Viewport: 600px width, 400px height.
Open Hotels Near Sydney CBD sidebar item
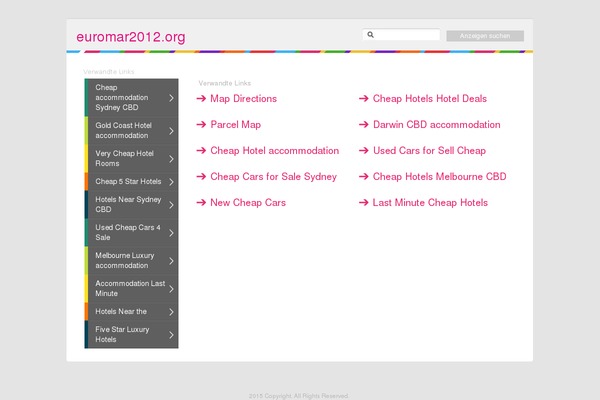click(x=131, y=204)
